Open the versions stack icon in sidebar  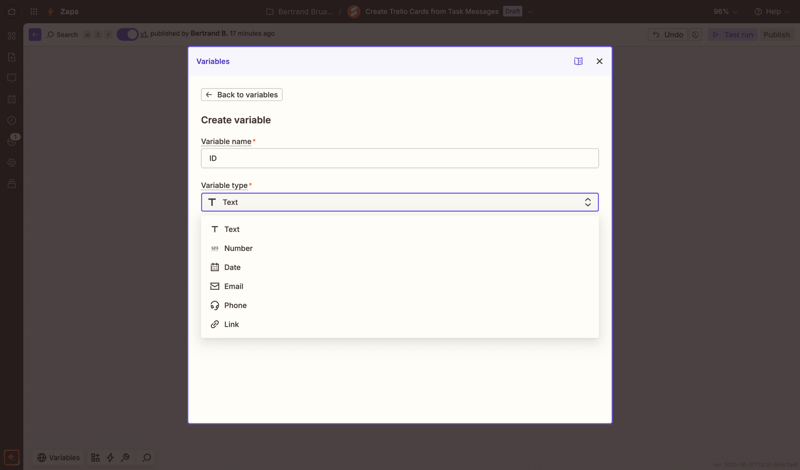pos(11,184)
